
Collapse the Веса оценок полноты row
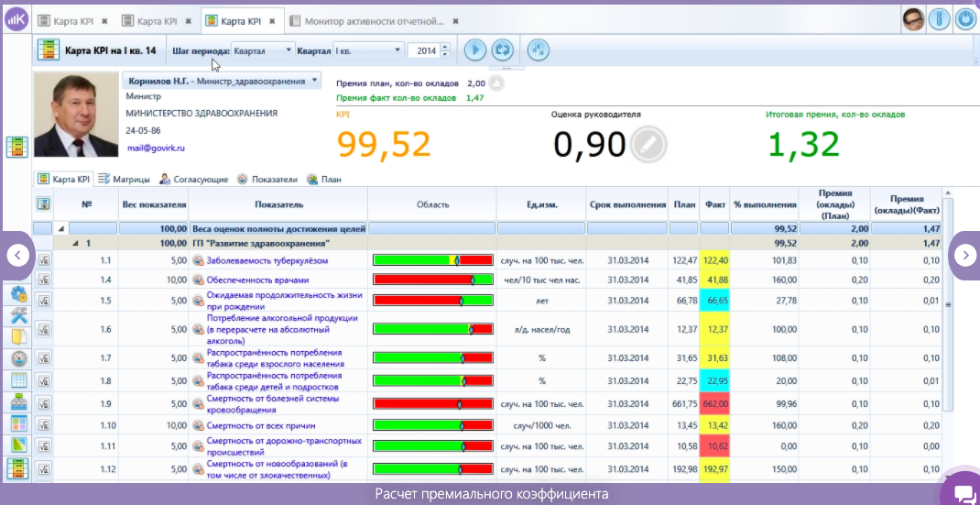point(61,228)
